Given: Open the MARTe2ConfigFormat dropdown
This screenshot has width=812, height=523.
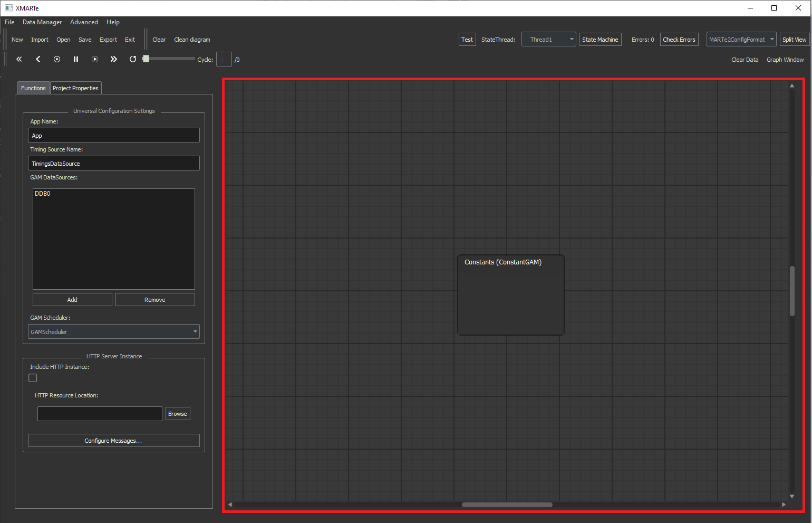Looking at the screenshot, I should point(741,40).
